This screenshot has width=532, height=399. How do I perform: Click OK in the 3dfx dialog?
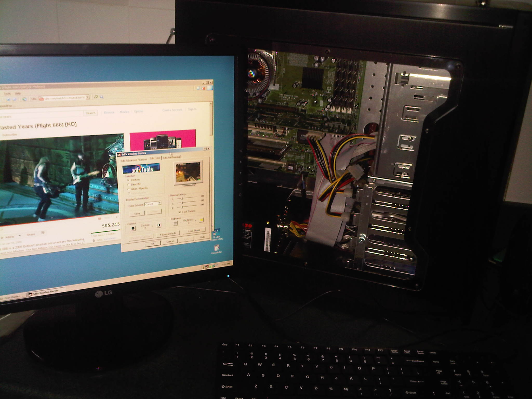(153, 244)
